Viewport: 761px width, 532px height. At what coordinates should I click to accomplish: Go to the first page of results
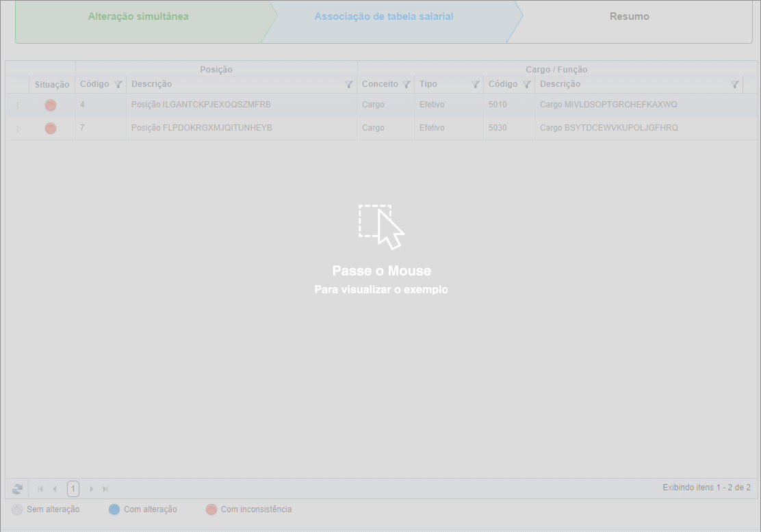click(40, 489)
